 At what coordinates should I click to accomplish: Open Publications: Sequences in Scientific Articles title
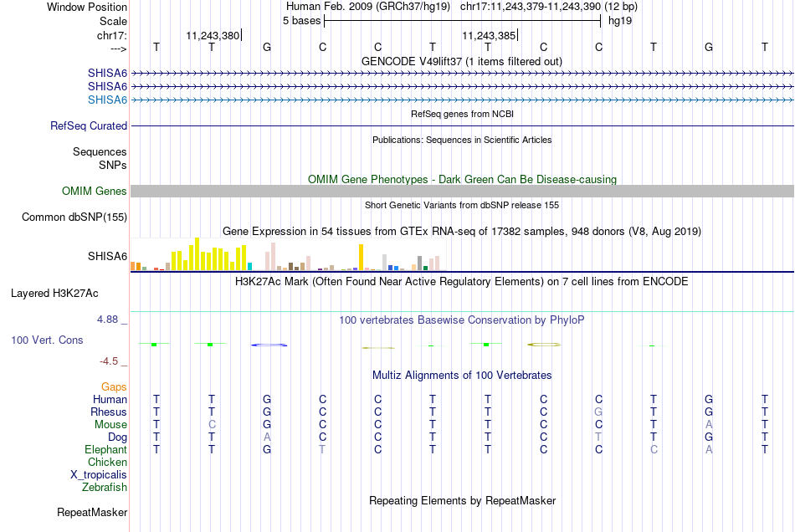[462, 140]
